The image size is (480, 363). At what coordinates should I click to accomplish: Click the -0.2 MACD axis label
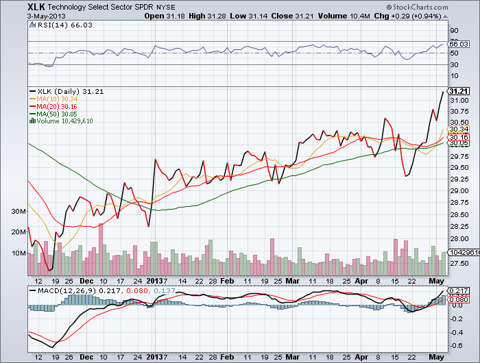(x=455, y=319)
